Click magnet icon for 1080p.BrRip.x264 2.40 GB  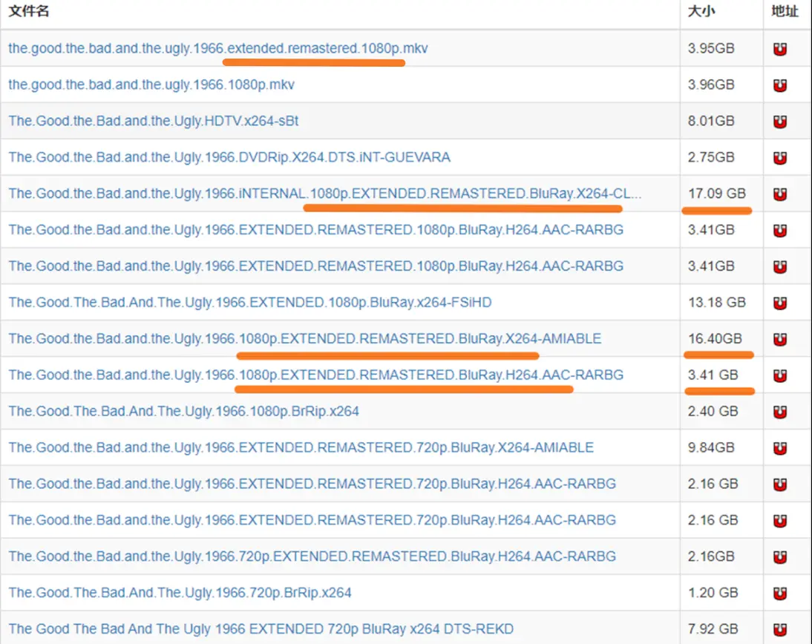click(x=780, y=412)
